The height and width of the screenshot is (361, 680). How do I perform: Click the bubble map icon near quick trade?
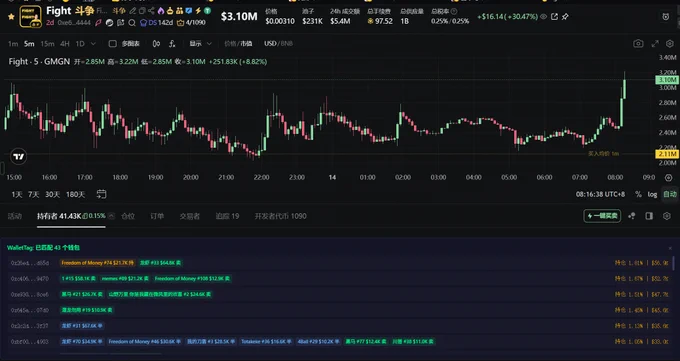[x=632, y=216]
